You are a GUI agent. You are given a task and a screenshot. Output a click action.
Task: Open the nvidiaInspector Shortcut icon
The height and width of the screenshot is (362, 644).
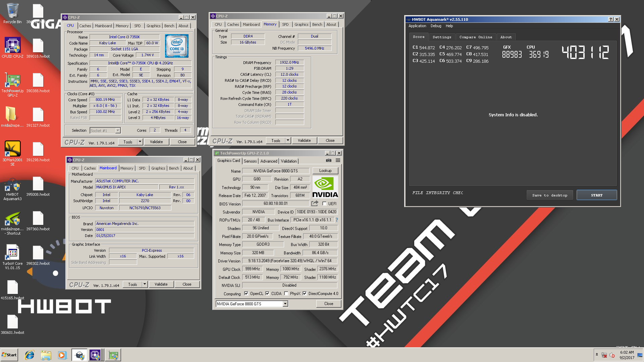[12, 223]
